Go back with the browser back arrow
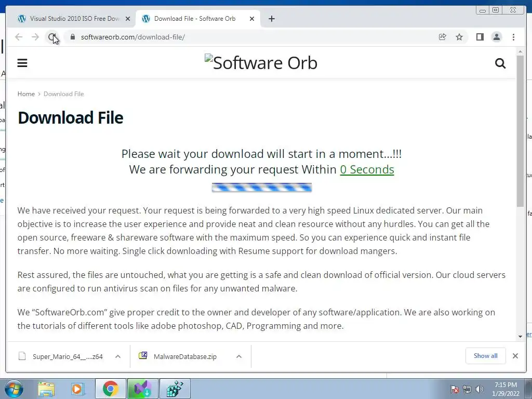Viewport: 532px width, 399px height. pos(19,37)
